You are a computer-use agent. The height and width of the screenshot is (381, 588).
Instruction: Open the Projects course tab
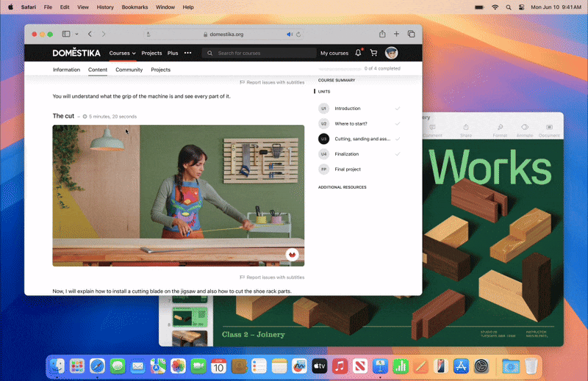[160, 70]
